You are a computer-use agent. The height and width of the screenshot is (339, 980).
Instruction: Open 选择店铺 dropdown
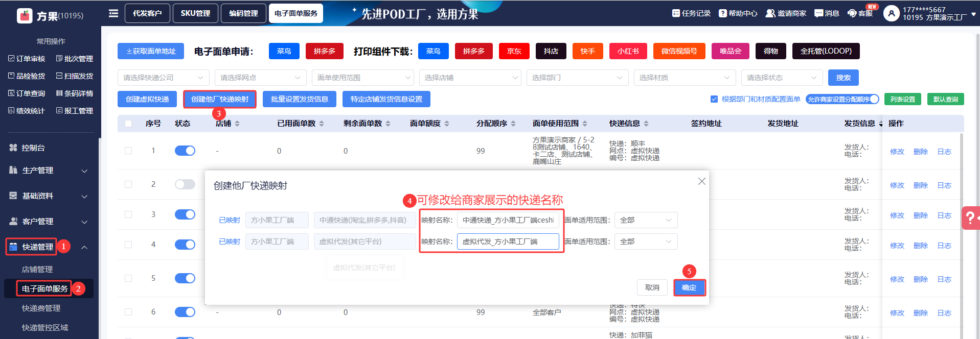click(x=470, y=78)
